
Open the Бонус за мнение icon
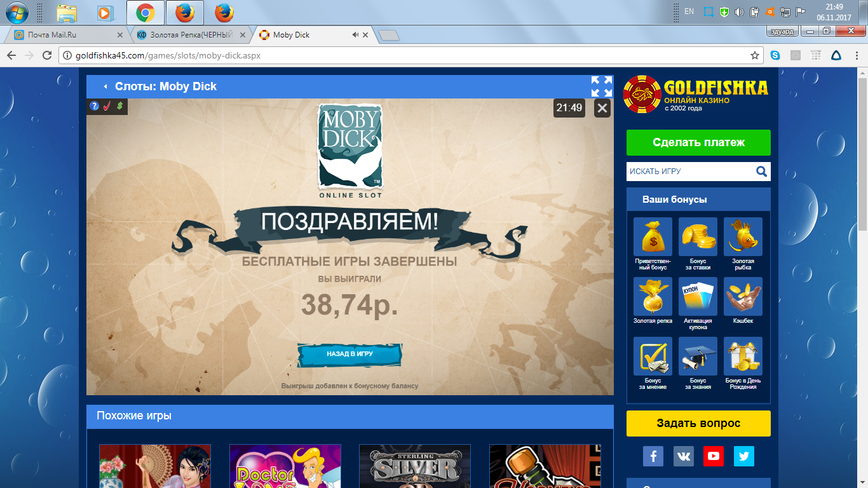653,356
